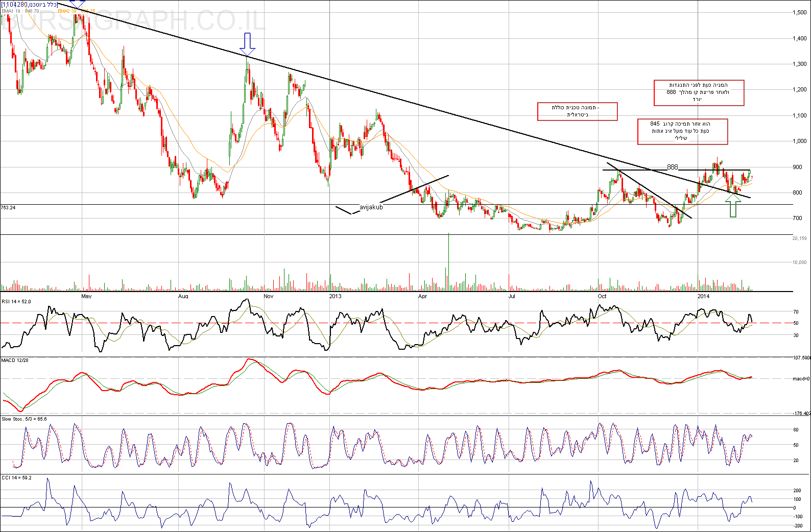811x532 pixels.
Task: Click the 700 price axis label
Action: click(798, 219)
